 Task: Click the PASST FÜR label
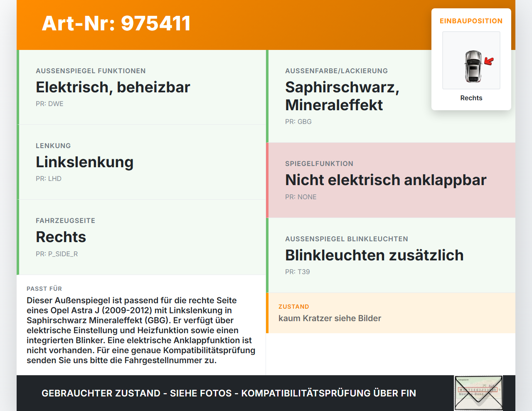[44, 289]
